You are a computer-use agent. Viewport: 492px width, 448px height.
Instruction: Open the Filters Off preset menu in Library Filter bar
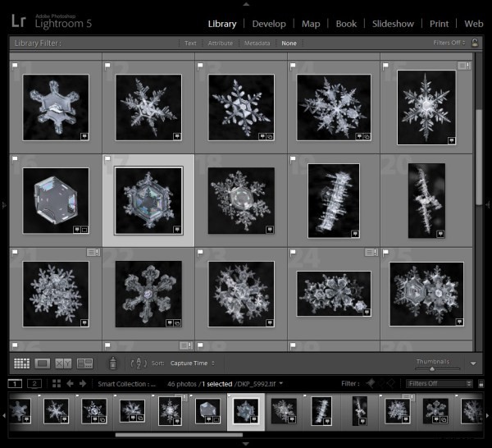[449, 43]
